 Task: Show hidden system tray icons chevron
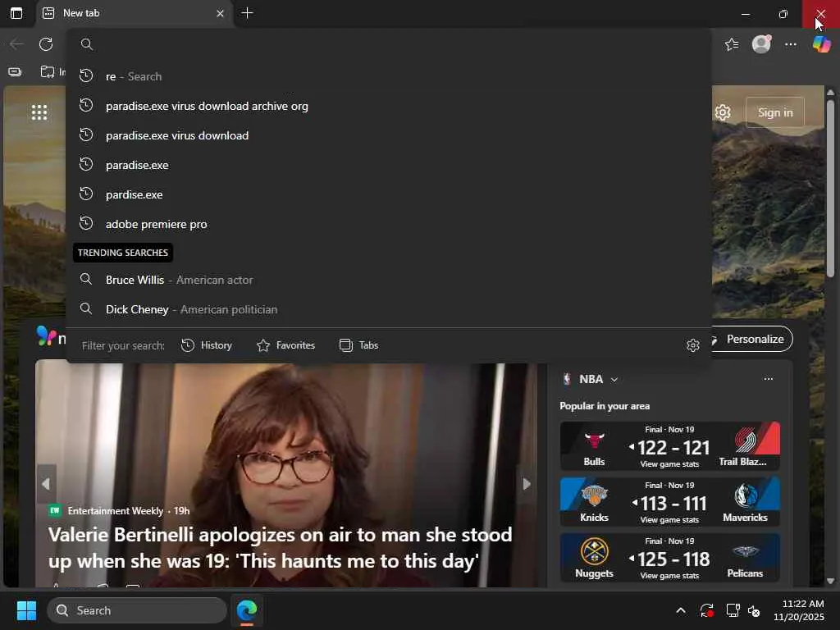(680, 610)
